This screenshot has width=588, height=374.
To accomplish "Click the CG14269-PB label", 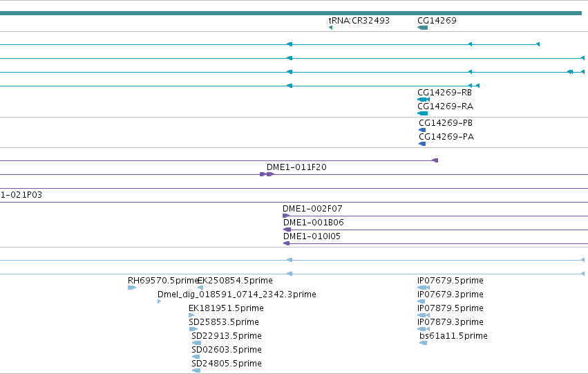I will click(446, 122).
